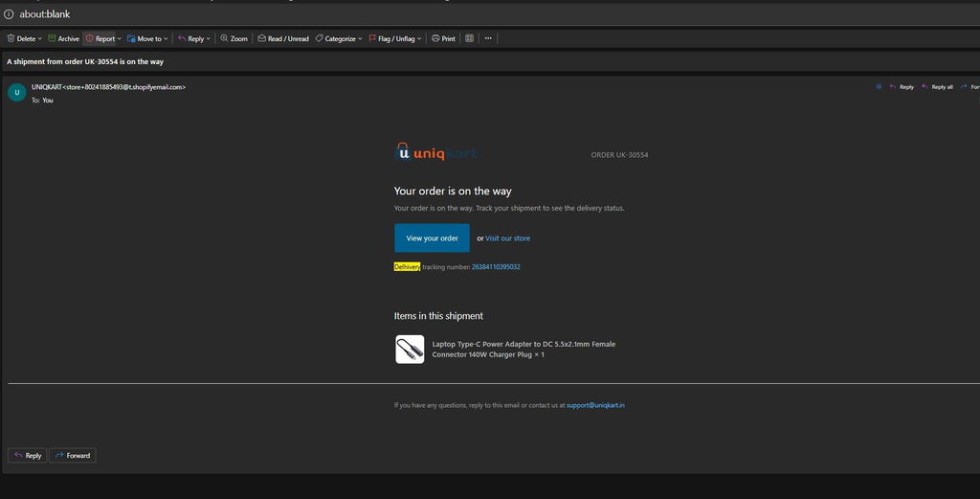The image size is (980, 499).
Task: Click the Move to folder icon
Action: 131,38
